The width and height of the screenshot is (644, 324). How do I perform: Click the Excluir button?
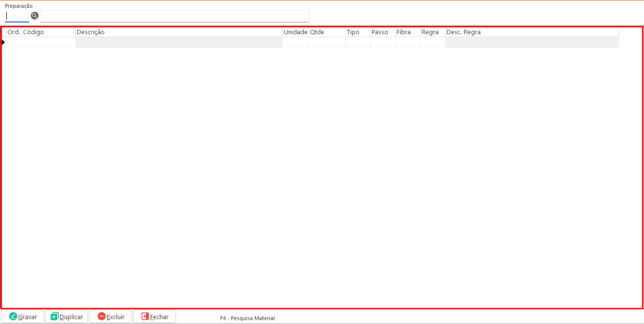pyautogui.click(x=111, y=317)
